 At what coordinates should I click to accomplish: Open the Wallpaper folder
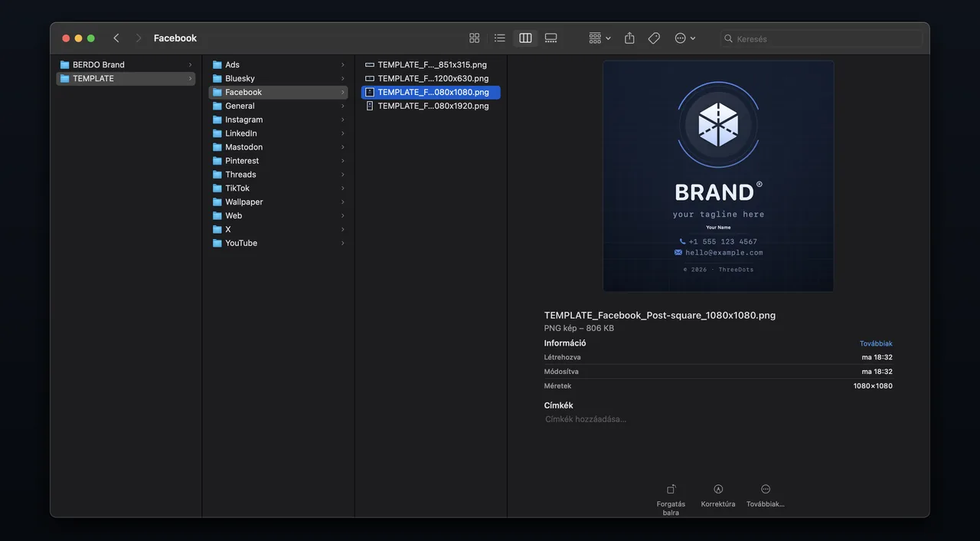click(279, 202)
